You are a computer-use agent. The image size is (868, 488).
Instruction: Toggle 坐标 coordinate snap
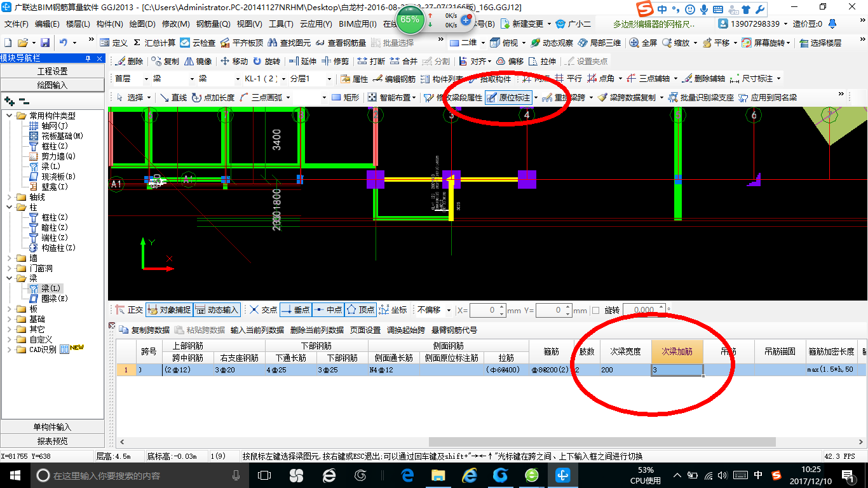(393, 310)
